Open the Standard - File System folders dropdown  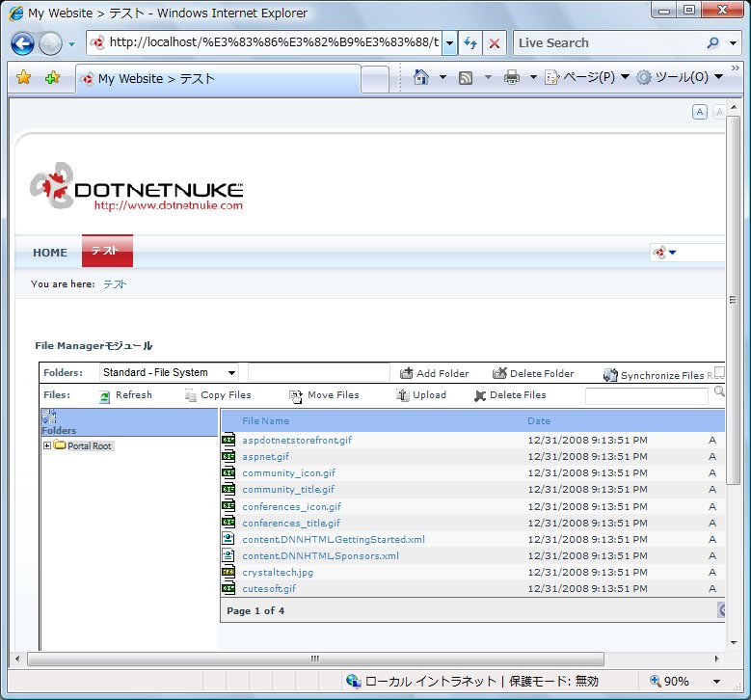click(169, 373)
